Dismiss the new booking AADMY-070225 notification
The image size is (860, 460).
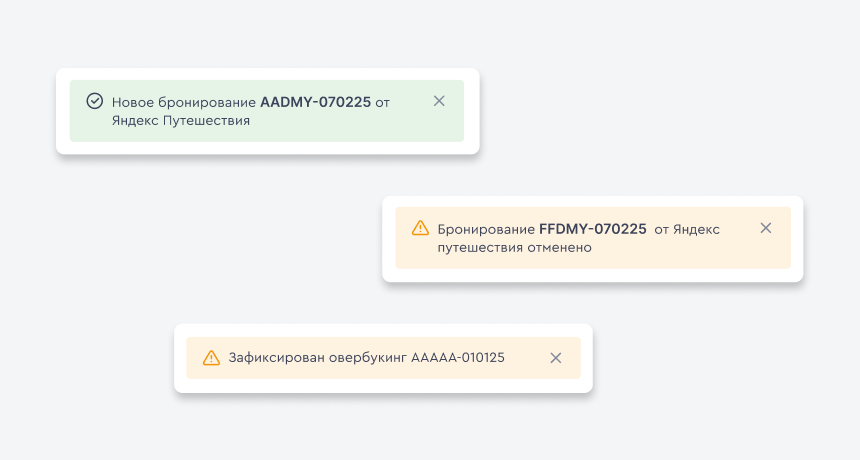click(x=439, y=101)
